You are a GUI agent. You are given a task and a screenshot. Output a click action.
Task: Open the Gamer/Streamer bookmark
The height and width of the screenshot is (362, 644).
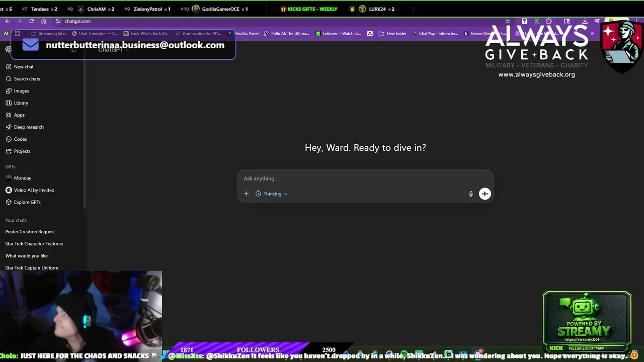point(486,34)
